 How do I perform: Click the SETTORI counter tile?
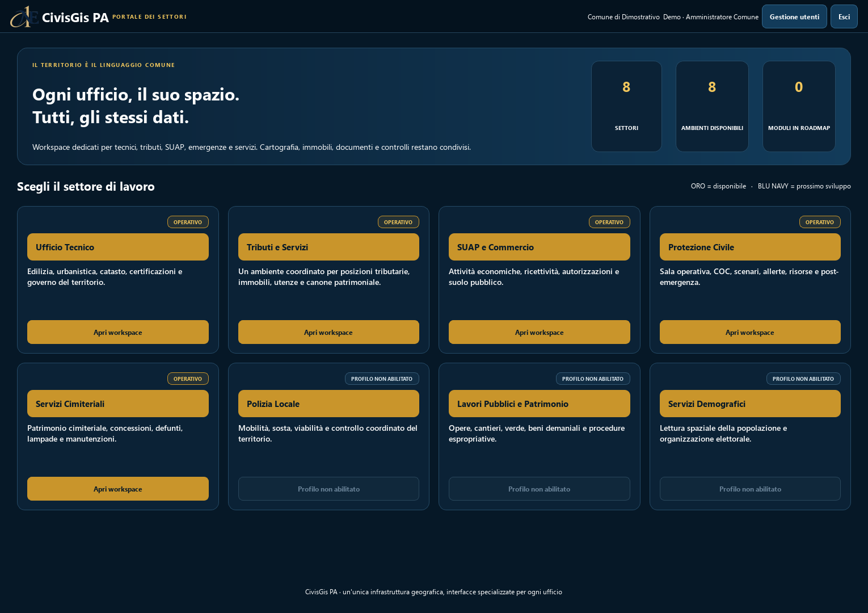(x=626, y=106)
